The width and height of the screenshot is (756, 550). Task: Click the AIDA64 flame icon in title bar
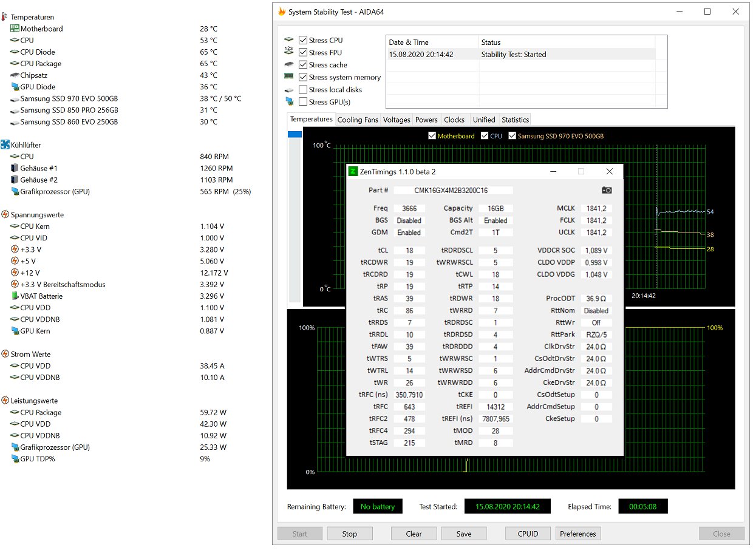tap(281, 12)
